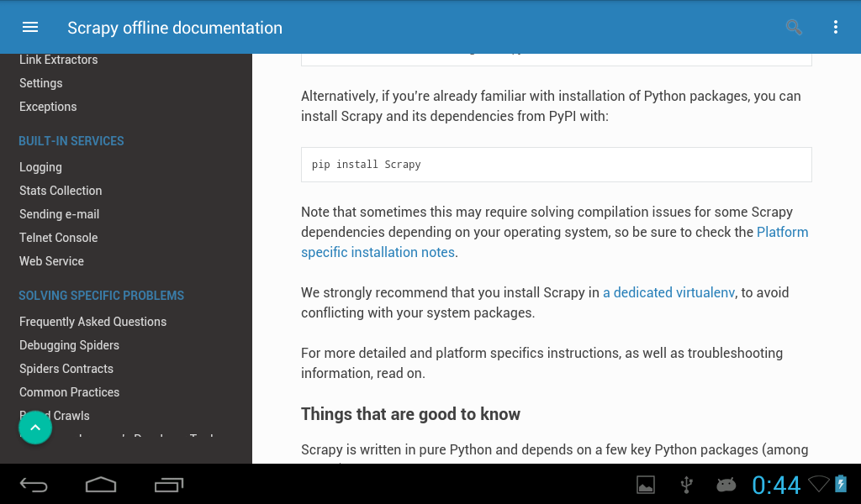
Task: Tap the Android back button
Action: click(x=34, y=485)
